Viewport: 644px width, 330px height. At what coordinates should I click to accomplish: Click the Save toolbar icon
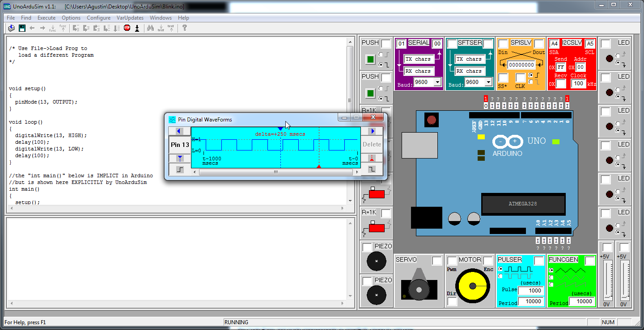pos(22,28)
